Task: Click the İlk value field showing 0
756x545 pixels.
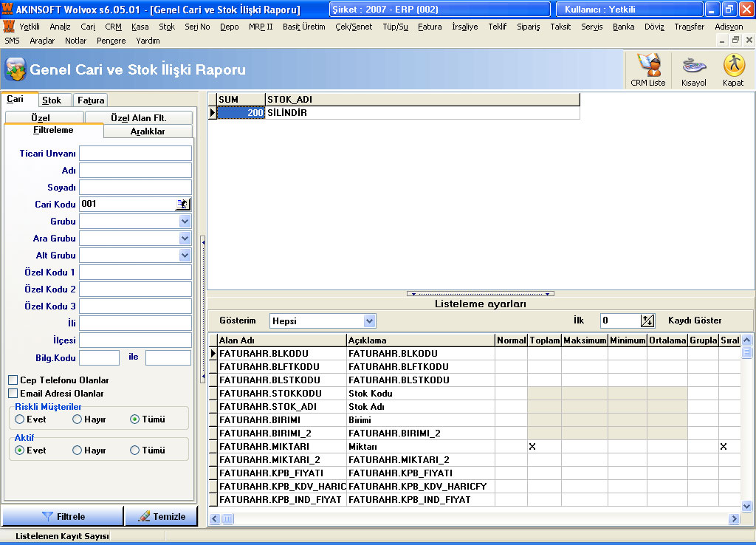Action: click(620, 321)
